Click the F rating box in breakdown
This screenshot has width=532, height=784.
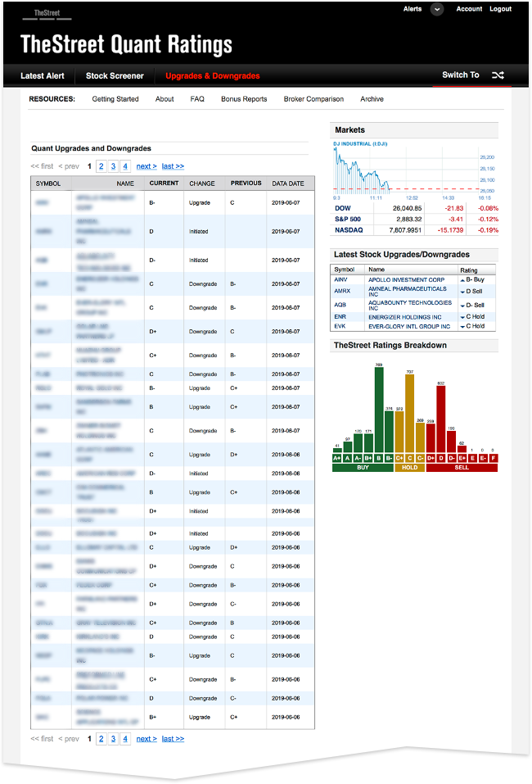point(494,458)
